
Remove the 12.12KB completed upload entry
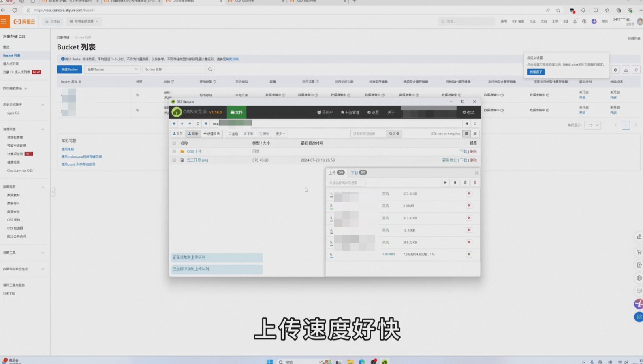pyautogui.click(x=469, y=230)
